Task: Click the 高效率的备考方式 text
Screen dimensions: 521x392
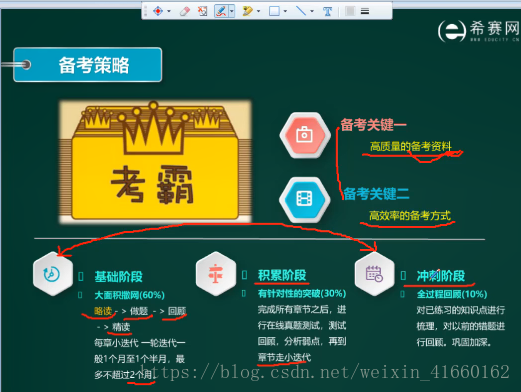Action: pos(410,216)
